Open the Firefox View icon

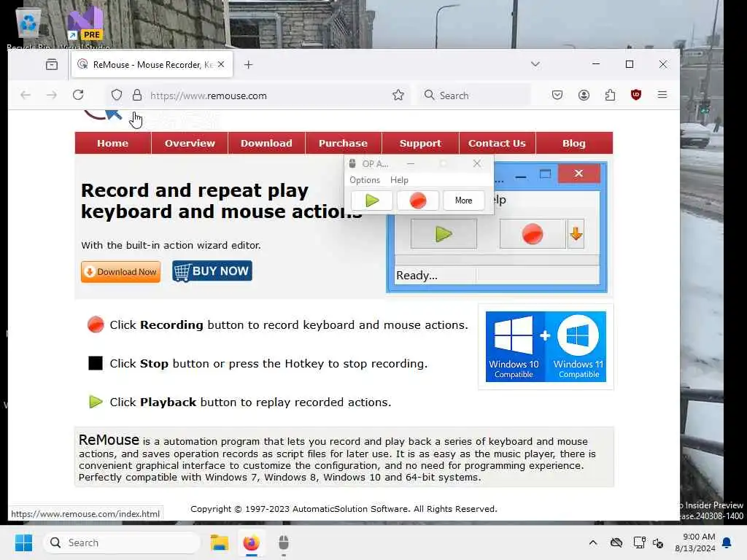(x=52, y=64)
